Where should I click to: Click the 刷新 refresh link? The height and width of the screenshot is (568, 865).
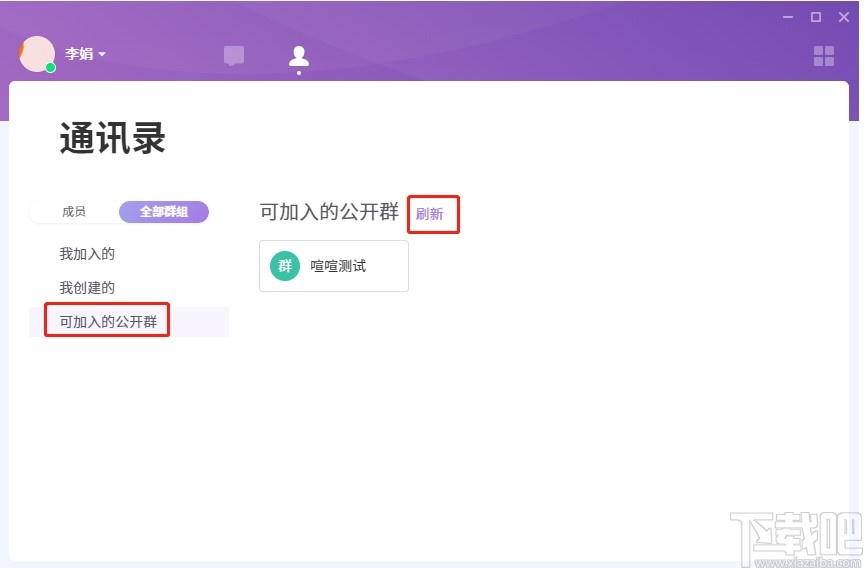(430, 214)
